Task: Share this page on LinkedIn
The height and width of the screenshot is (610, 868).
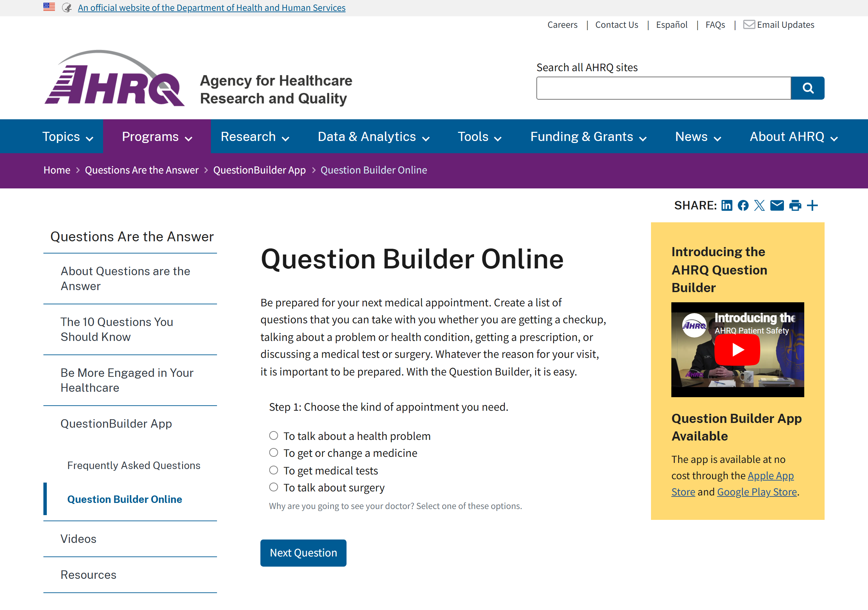Action: click(727, 205)
